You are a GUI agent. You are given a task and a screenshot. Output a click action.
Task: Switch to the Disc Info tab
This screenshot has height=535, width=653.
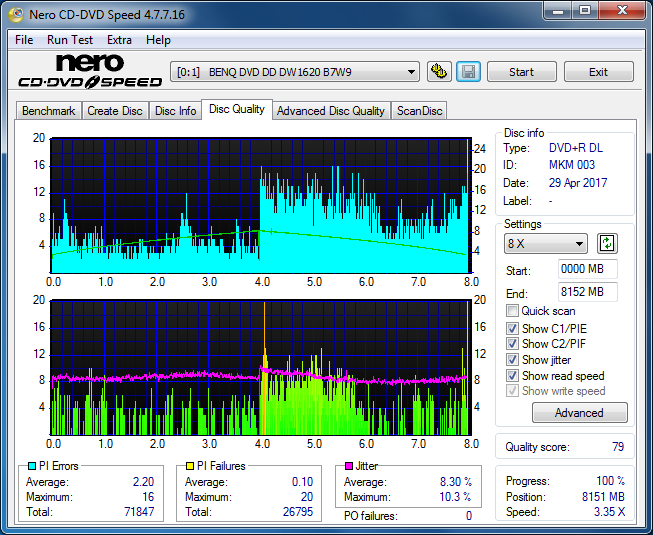click(175, 111)
